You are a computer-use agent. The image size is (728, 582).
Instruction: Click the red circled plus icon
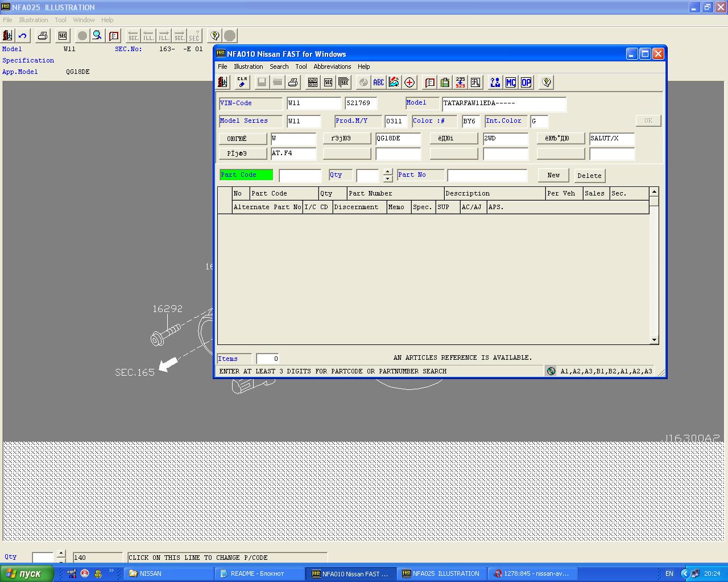pos(409,82)
